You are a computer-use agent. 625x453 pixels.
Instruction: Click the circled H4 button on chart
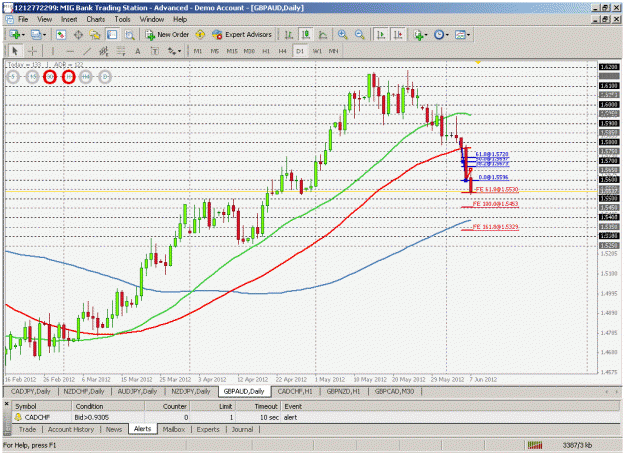[86, 77]
